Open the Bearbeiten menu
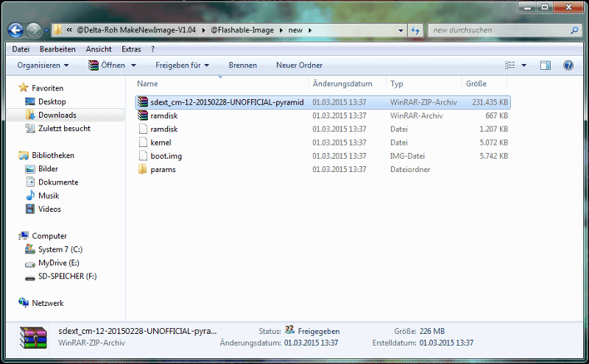Viewport: 589px width, 364px height. coord(57,49)
